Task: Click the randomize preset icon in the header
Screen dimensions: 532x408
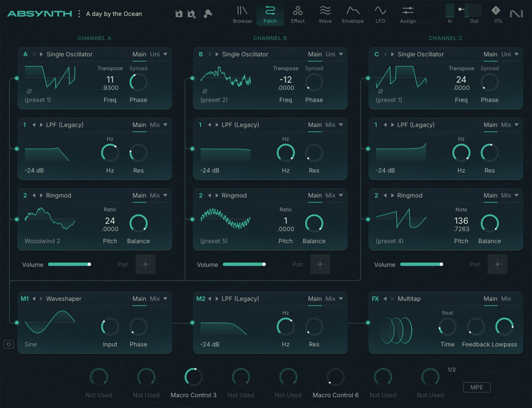Action: [x=207, y=14]
